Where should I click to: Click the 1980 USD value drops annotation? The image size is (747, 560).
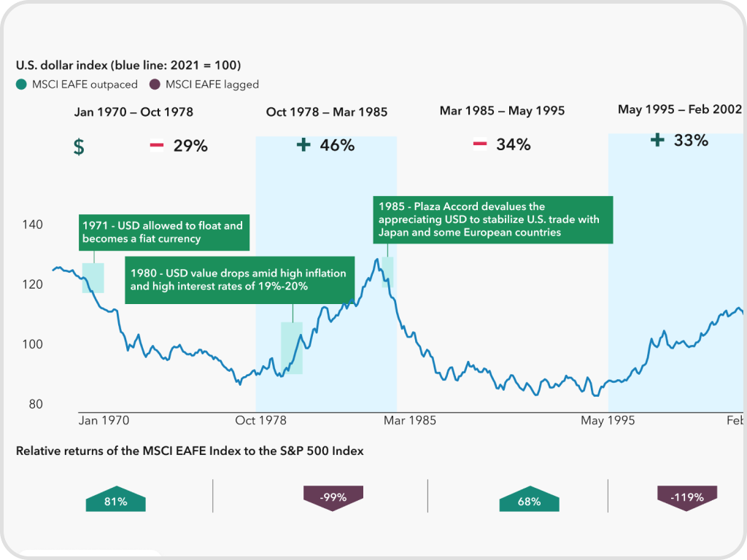(x=239, y=279)
